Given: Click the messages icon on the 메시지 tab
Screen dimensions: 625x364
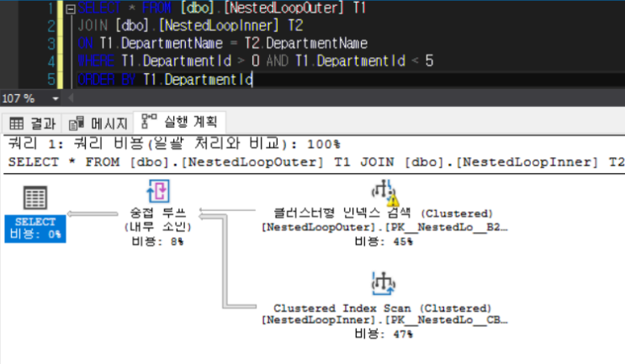Looking at the screenshot, I should 77,124.
